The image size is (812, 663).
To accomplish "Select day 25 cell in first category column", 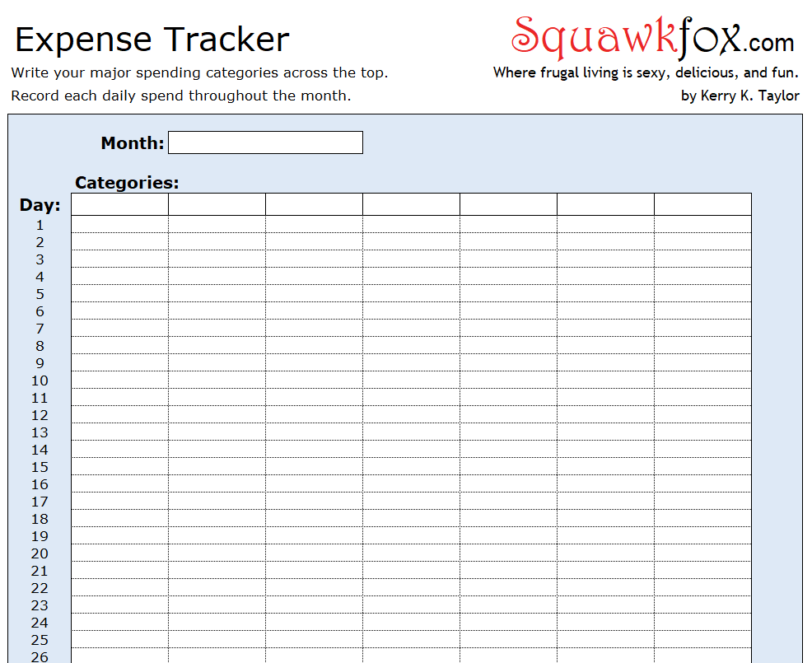I will click(119, 640).
